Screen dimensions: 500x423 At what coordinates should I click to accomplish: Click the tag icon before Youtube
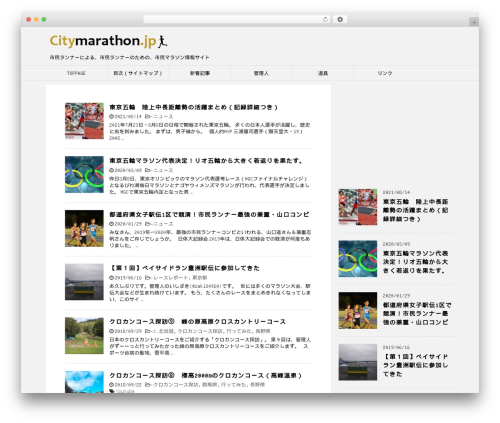pyautogui.click(x=112, y=391)
